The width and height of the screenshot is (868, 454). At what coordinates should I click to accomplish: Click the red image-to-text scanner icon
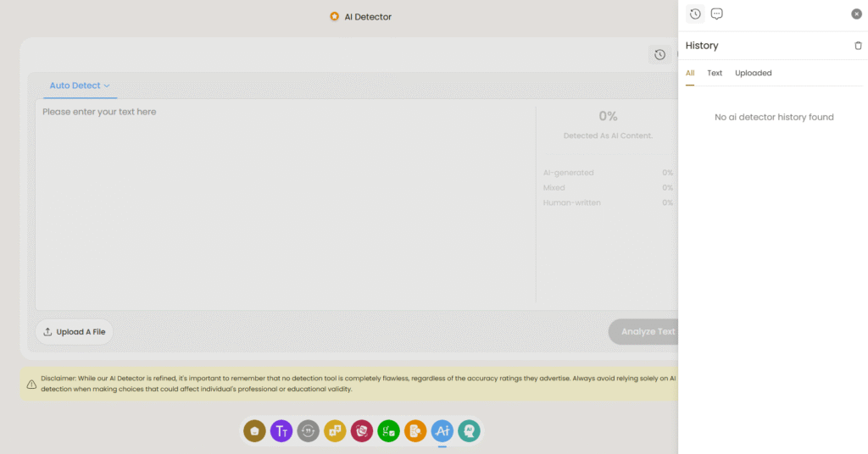tap(362, 431)
